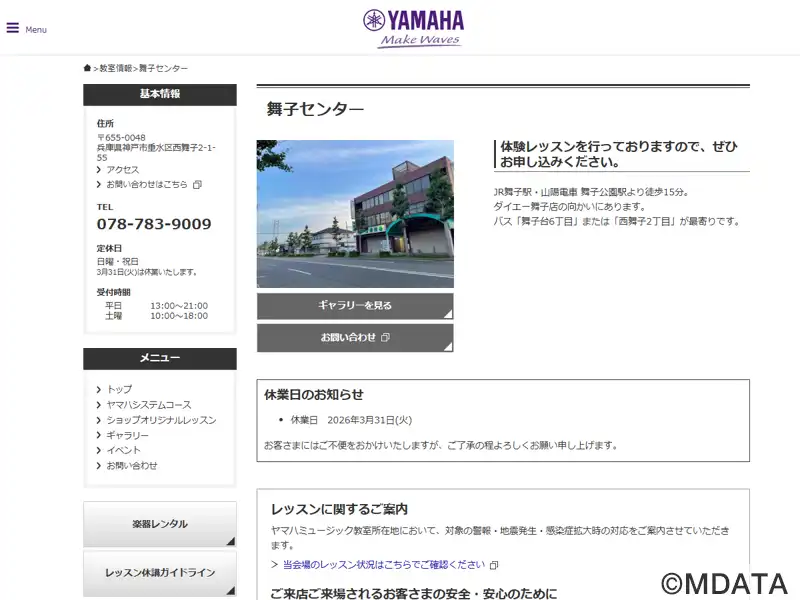Select ギャラリー in the sidebar menu
The image size is (800, 600).
(128, 435)
